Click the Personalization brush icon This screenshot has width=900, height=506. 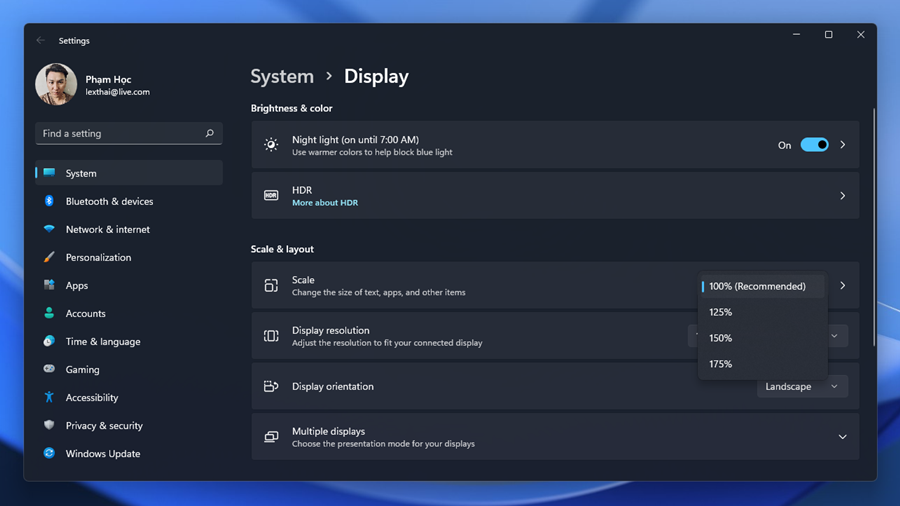pos(49,257)
